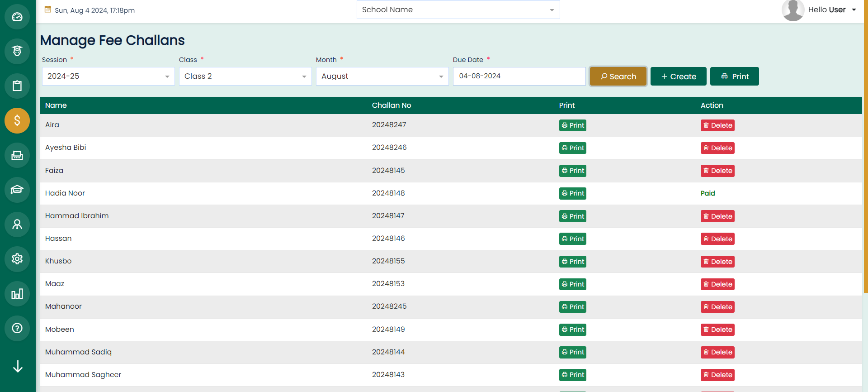Image resolution: width=868 pixels, height=392 pixels.
Task: Delete Maaz's challan
Action: pyautogui.click(x=717, y=284)
